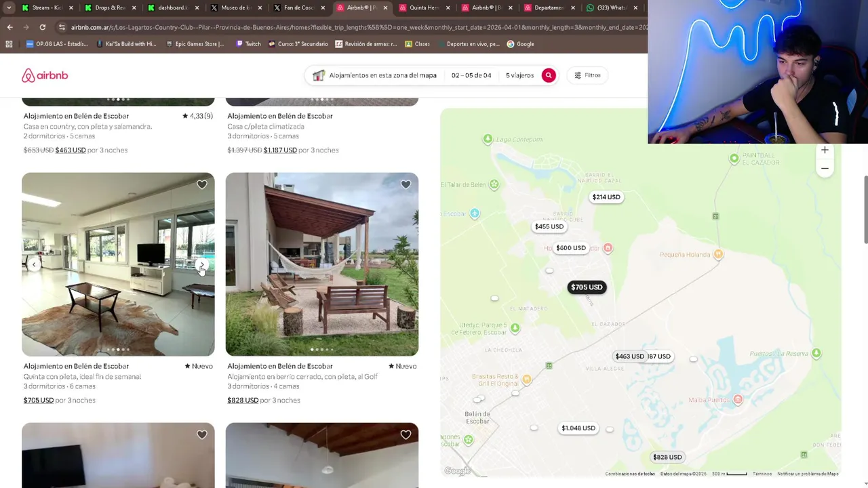
Task: Select the $214 USD map price marker
Action: (606, 197)
